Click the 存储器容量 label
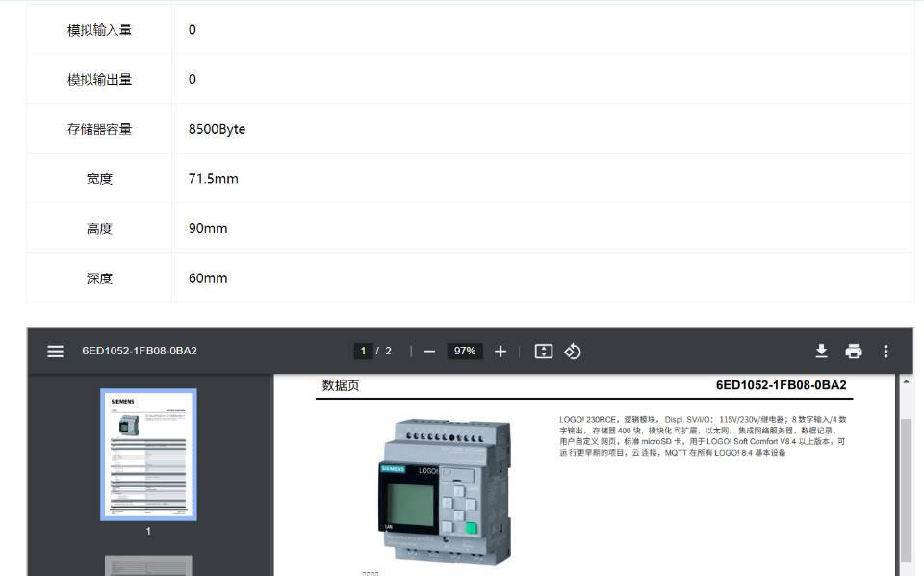The width and height of the screenshot is (924, 576). [x=99, y=129]
